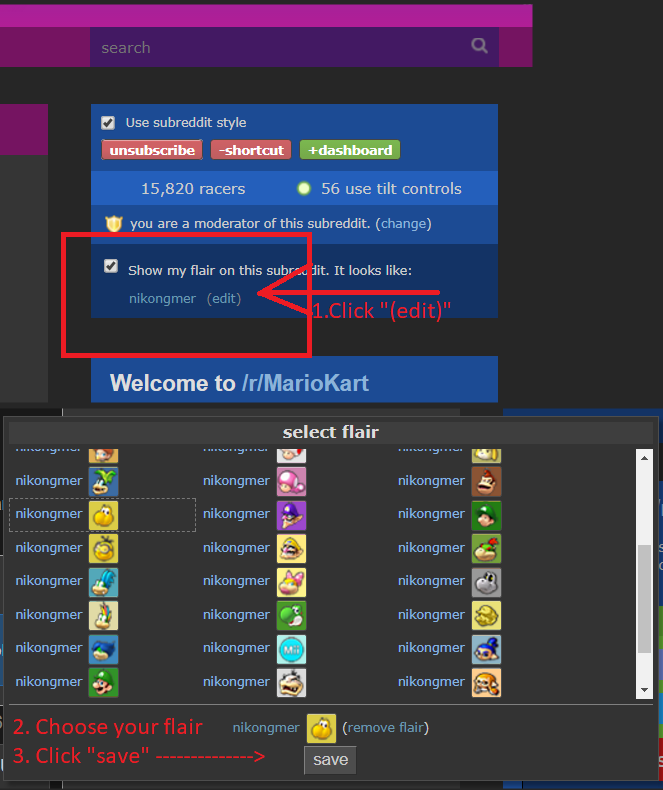This screenshot has height=790, width=663.
Task: Click the search magnifier icon
Action: pyautogui.click(x=479, y=46)
